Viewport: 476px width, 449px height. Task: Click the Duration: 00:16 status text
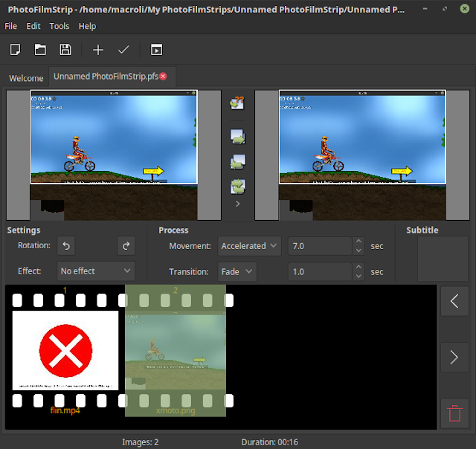point(269,442)
